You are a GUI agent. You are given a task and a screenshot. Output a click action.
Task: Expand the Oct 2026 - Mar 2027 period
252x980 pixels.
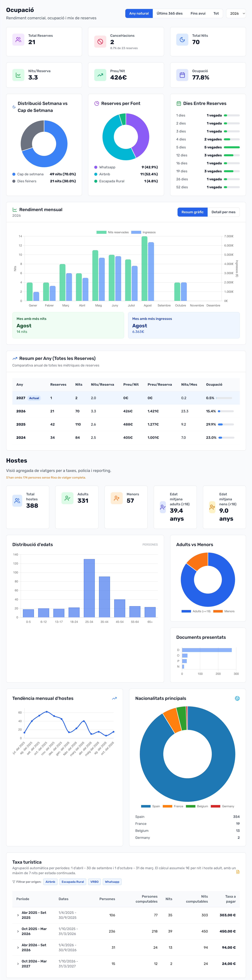click(18, 964)
